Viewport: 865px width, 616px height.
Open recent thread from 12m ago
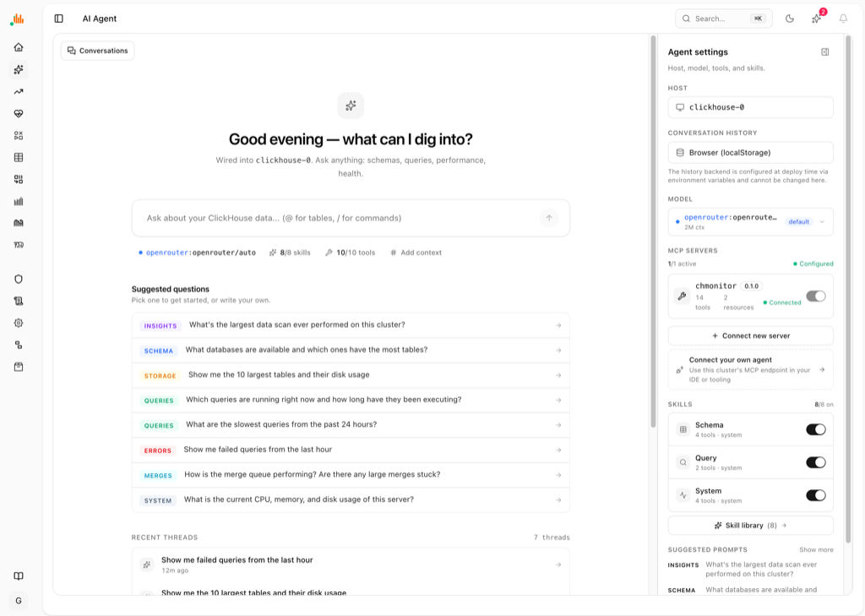(351, 564)
